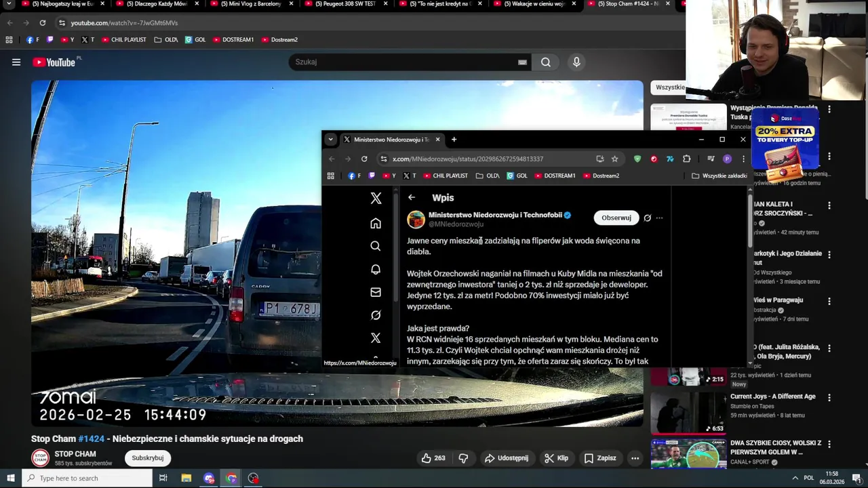
Task: Open the YouTube hamburger guide menu
Action: [x=16, y=62]
